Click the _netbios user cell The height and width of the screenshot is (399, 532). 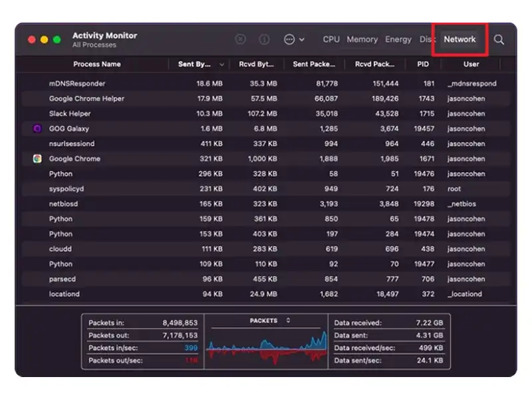point(462,203)
